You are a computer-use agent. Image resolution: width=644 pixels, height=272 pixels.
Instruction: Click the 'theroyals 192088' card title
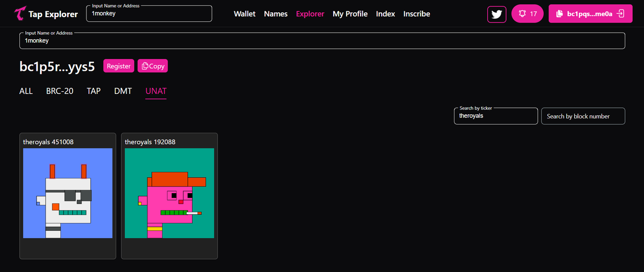click(150, 142)
